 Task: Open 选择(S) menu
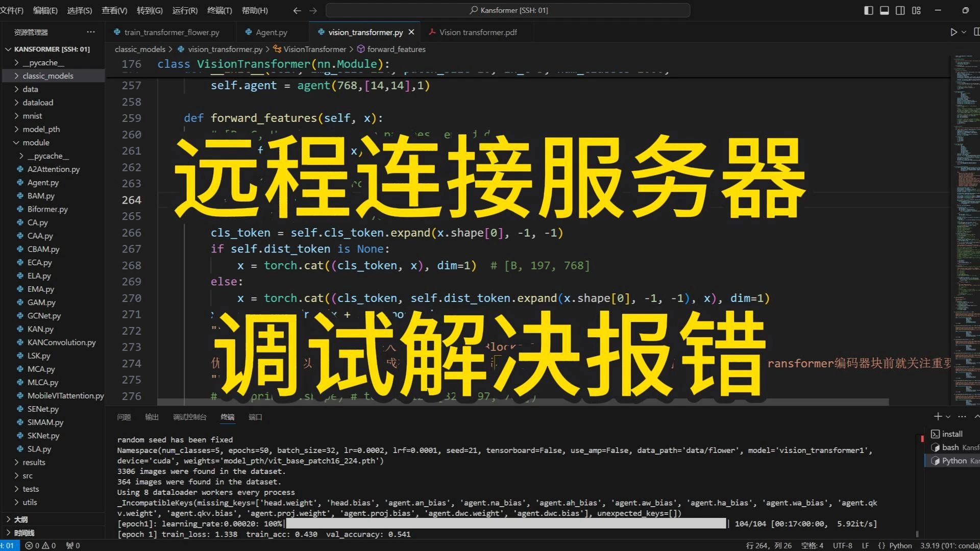tap(80, 10)
